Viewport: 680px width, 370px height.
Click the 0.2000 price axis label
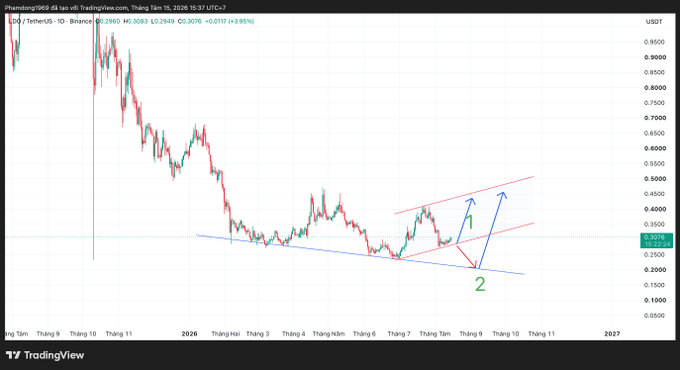tap(654, 270)
